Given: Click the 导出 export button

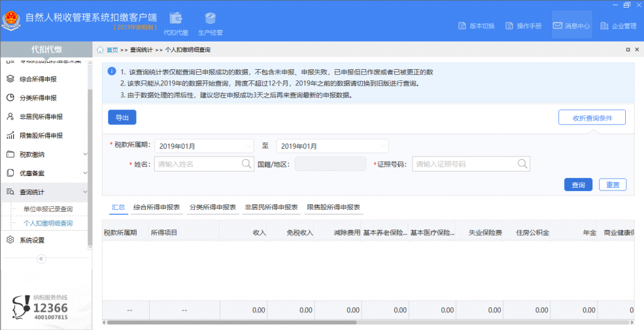Looking at the screenshot, I should point(122,118).
